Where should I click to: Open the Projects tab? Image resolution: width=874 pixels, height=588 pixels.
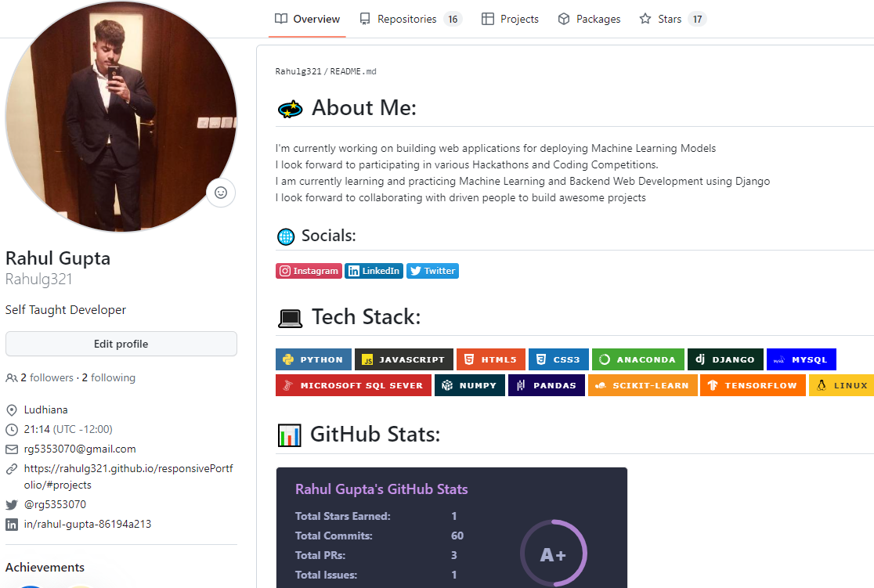coord(510,19)
